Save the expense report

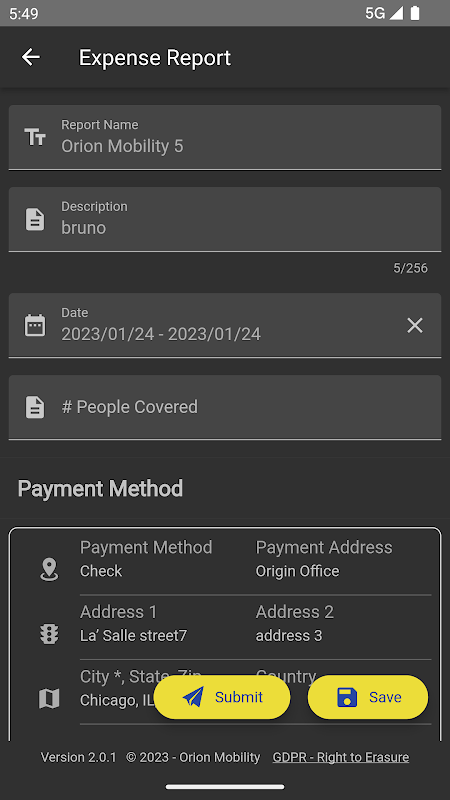pos(368,697)
